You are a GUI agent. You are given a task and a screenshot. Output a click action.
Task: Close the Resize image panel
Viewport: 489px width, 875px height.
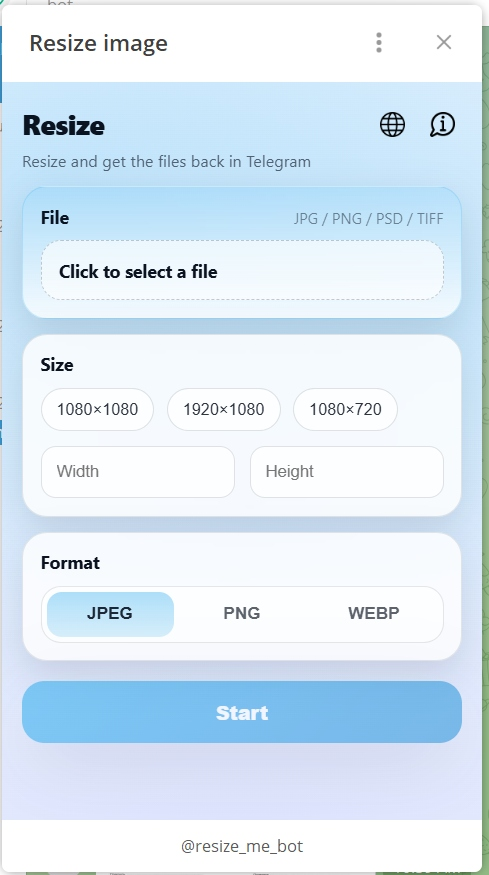[444, 42]
